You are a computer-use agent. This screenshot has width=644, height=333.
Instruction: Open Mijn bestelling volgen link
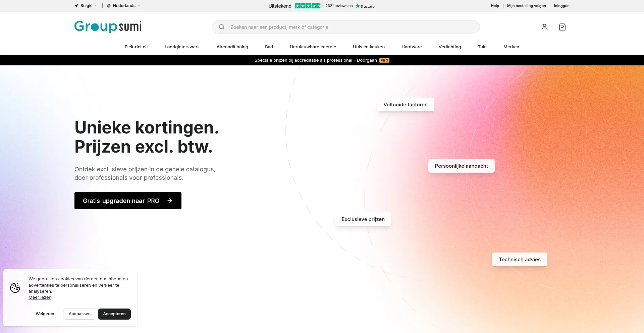[x=527, y=6]
